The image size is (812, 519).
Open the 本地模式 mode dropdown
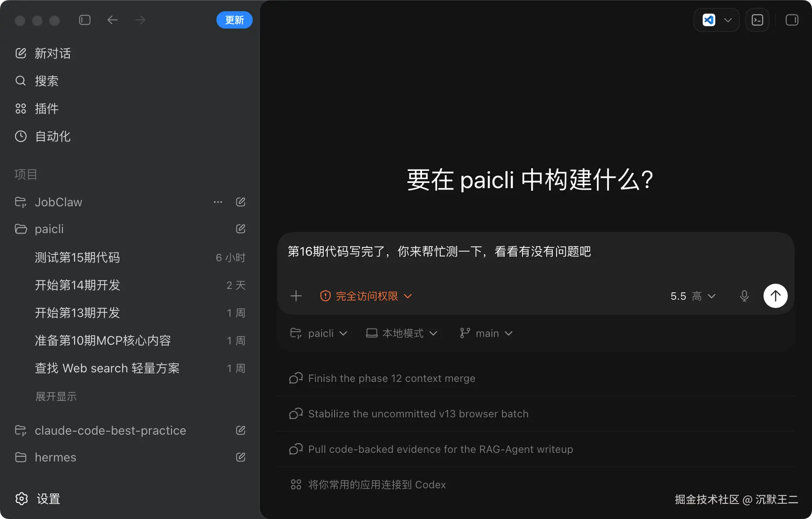[x=402, y=333]
